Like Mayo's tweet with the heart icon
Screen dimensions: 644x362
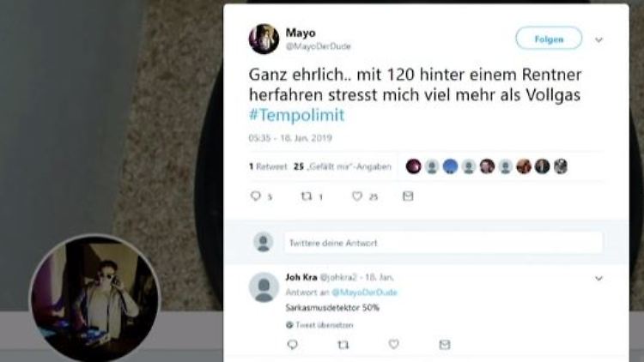click(x=357, y=196)
